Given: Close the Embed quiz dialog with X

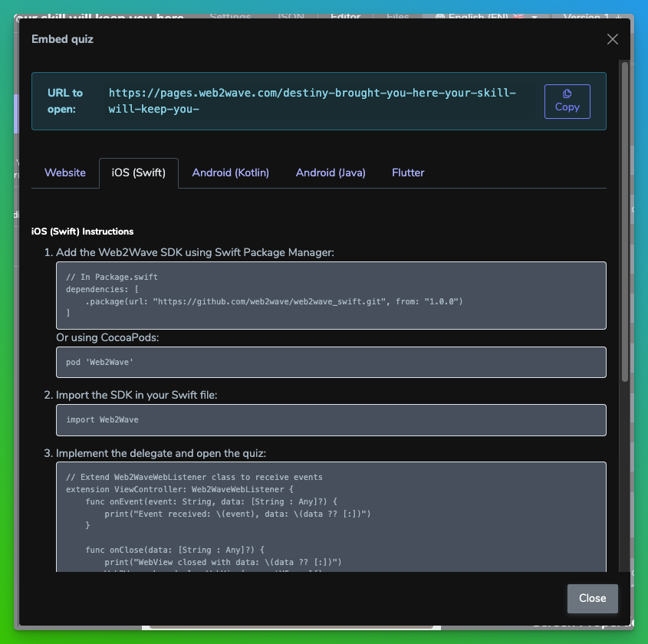Looking at the screenshot, I should tap(613, 39).
